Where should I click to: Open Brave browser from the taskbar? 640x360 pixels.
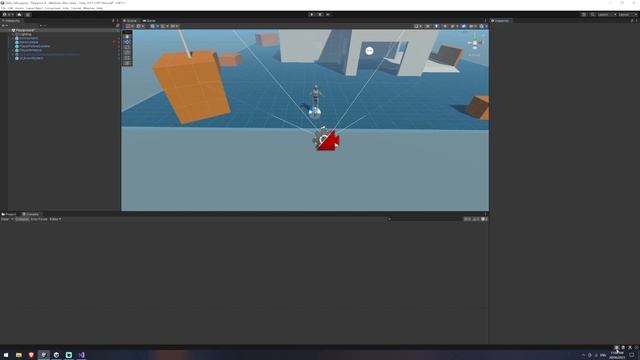pyautogui.click(x=31, y=355)
